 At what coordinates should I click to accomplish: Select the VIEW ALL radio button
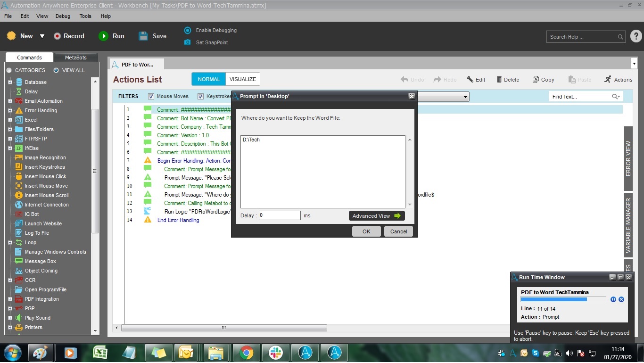(56, 70)
